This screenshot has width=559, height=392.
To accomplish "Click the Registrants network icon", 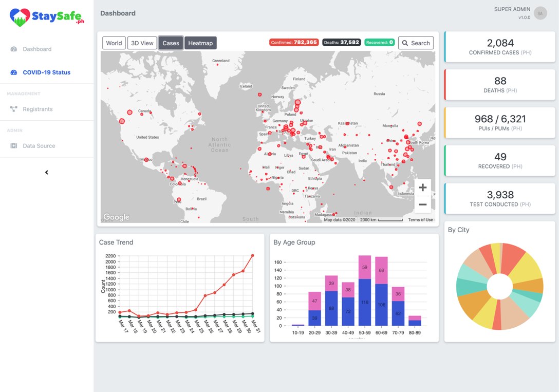I will pyautogui.click(x=14, y=109).
